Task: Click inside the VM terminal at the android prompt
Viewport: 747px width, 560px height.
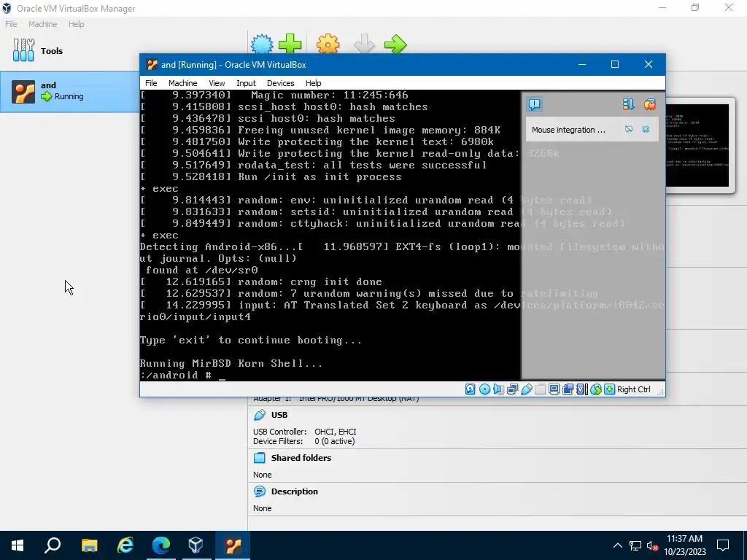Action: [222, 376]
